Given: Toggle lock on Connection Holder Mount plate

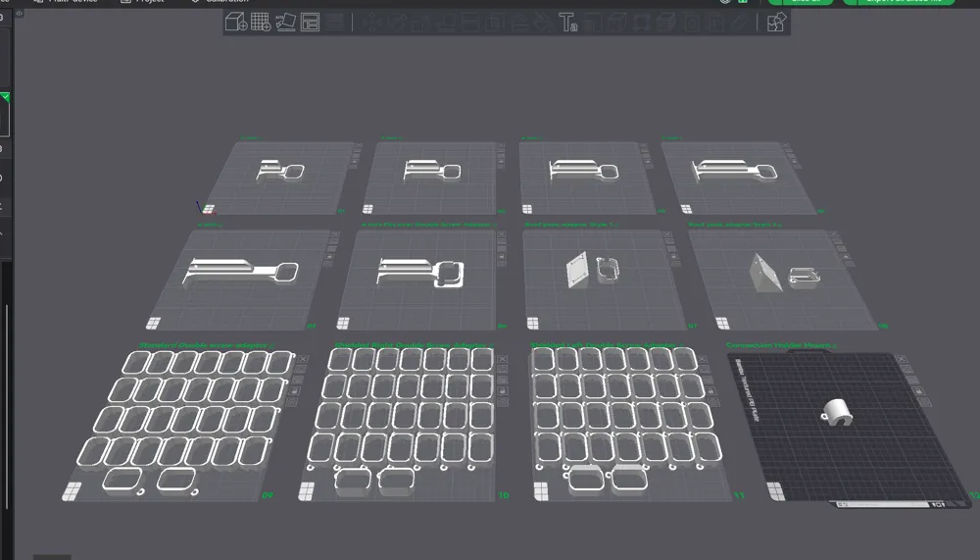Looking at the screenshot, I should (x=919, y=391).
